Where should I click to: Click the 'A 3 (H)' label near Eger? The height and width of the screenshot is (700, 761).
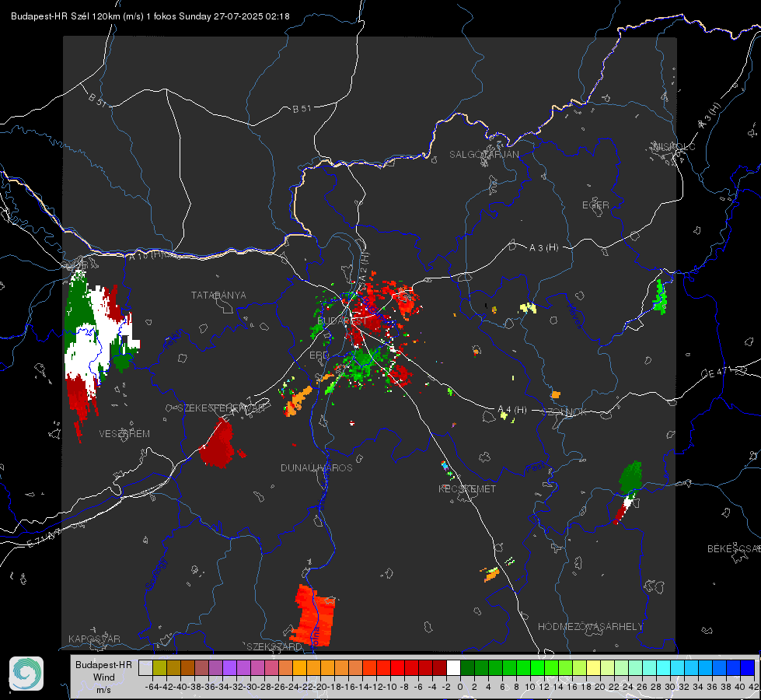point(543,248)
